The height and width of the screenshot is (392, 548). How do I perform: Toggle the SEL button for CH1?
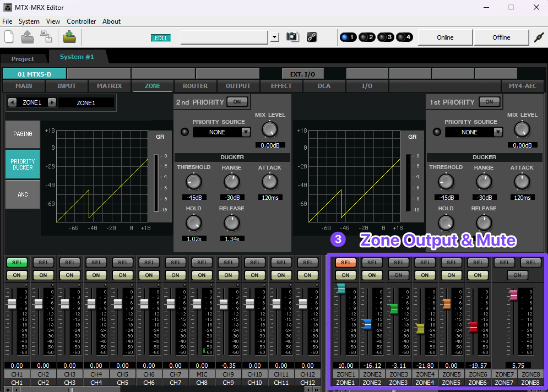[17, 263]
